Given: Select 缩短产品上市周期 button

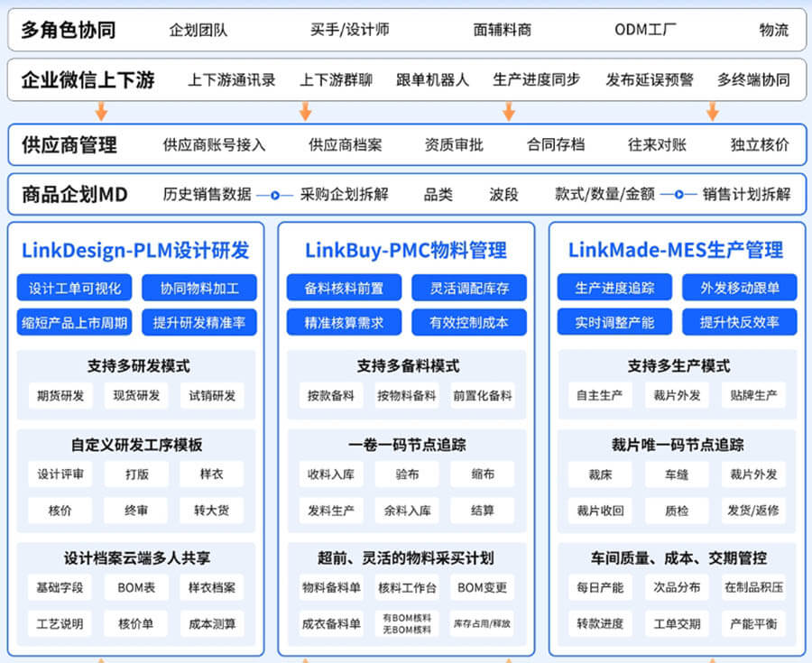Looking at the screenshot, I should coord(75,322).
